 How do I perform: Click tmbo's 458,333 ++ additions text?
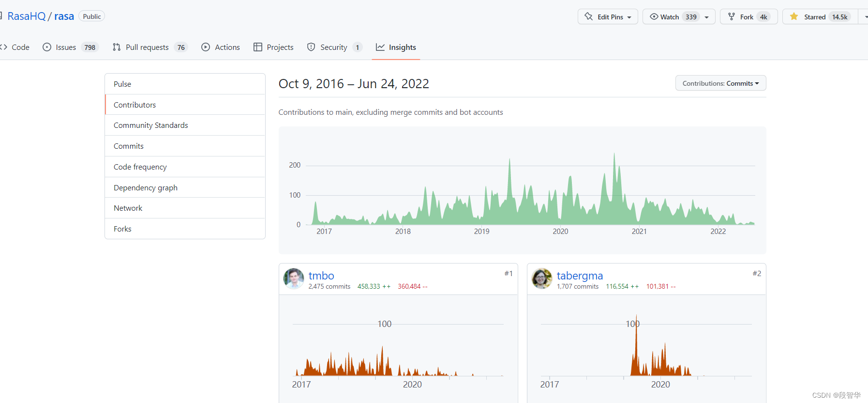pos(374,286)
